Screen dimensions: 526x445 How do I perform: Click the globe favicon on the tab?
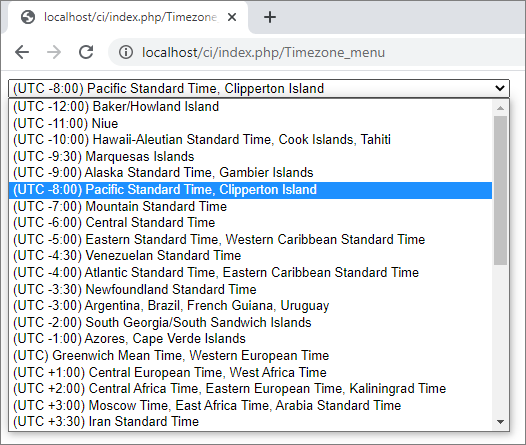[x=28, y=17]
